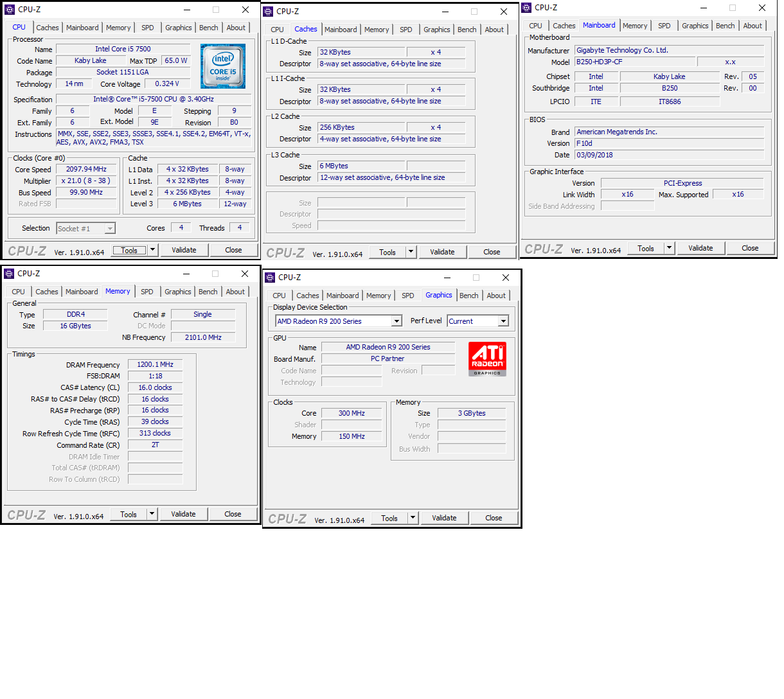
Task: Click the ATI Radeon graphics logo
Action: [488, 358]
